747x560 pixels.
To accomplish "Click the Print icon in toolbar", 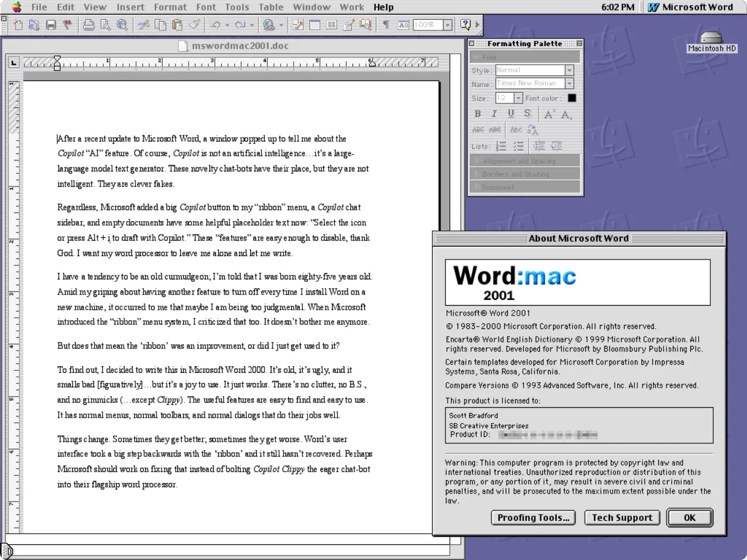I will pos(89,25).
